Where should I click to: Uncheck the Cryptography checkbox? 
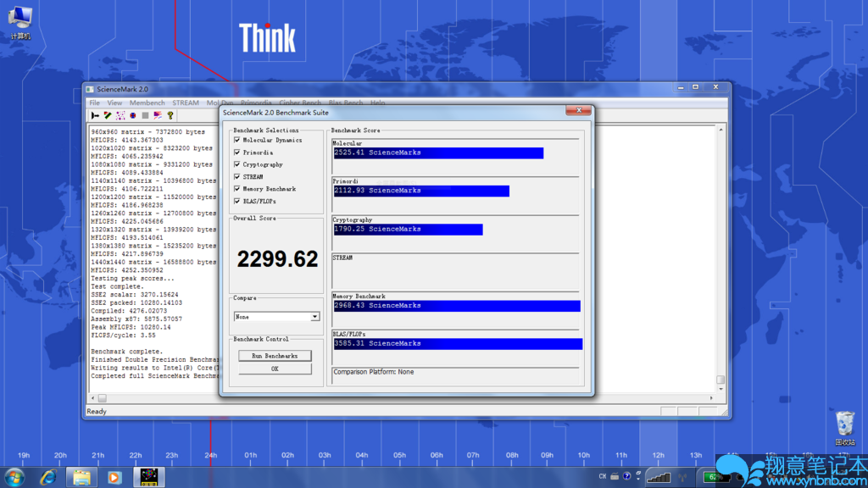(x=237, y=164)
